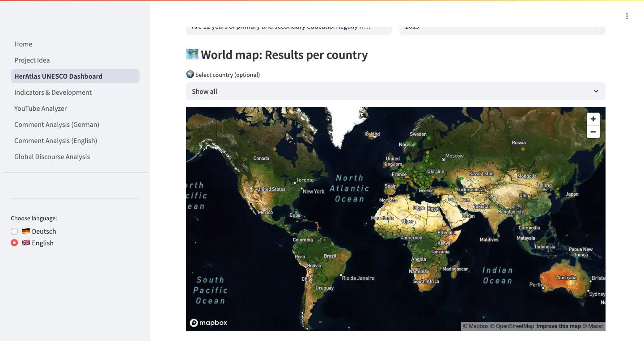Open the three-dot app menu
644x341 pixels.
pos(627,16)
